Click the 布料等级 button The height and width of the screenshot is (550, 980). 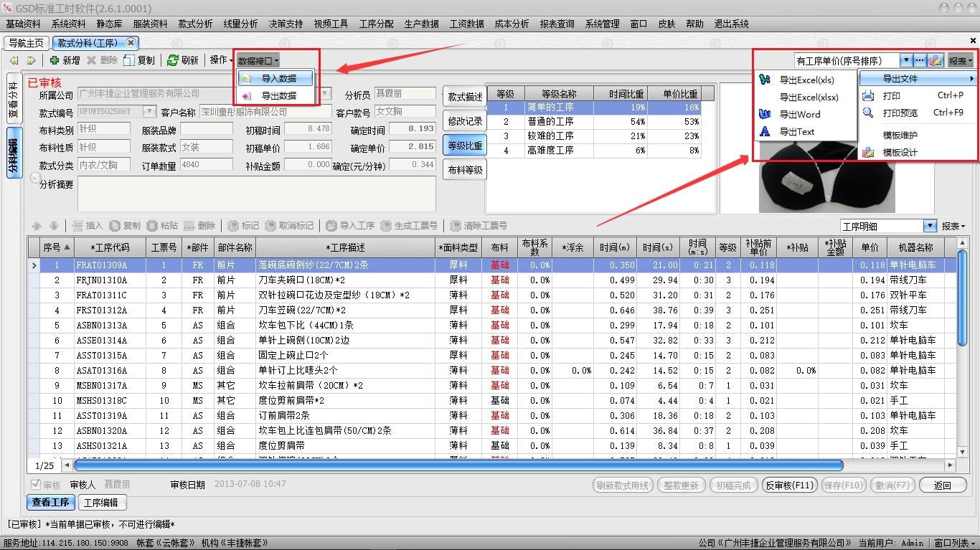pos(465,170)
